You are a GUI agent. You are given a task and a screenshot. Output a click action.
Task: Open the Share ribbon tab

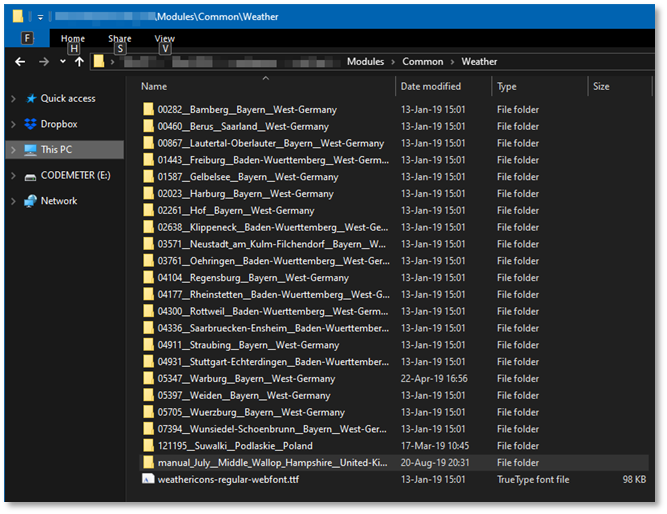point(119,39)
